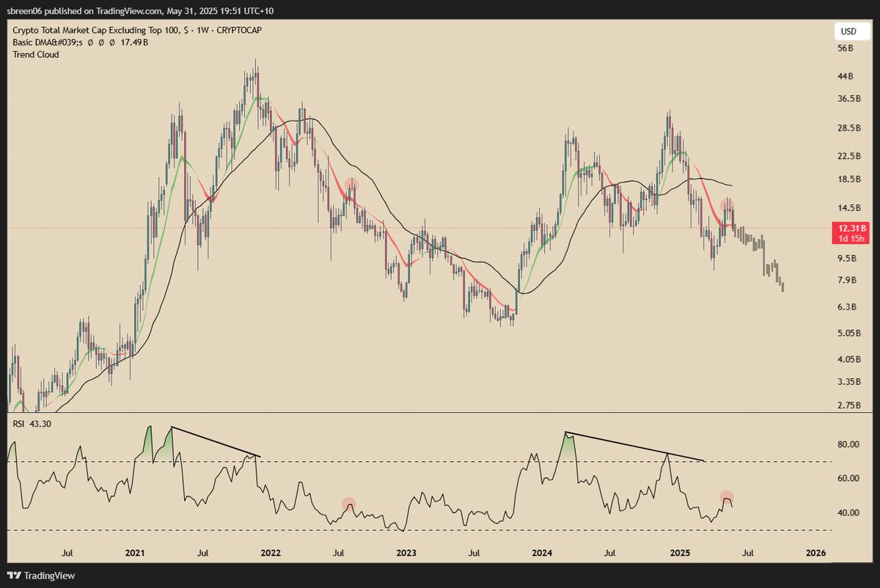Click the 18.5B price axis label
This screenshot has height=588, width=880.
848,180
